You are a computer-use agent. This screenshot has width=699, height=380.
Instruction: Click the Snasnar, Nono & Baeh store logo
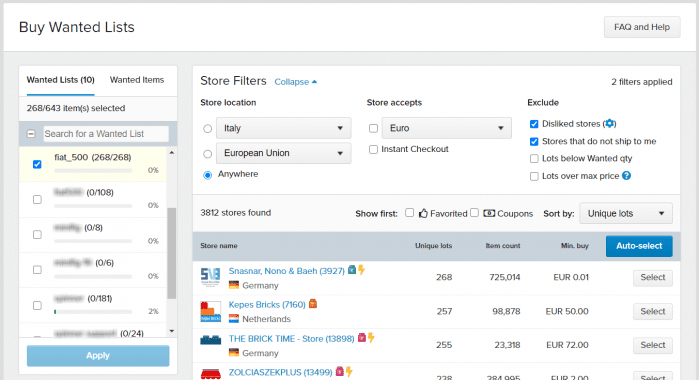point(210,277)
